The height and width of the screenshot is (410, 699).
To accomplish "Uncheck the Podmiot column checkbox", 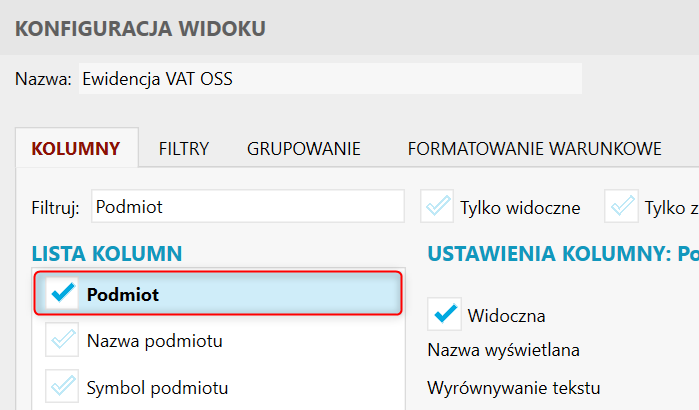I will tap(62, 294).
